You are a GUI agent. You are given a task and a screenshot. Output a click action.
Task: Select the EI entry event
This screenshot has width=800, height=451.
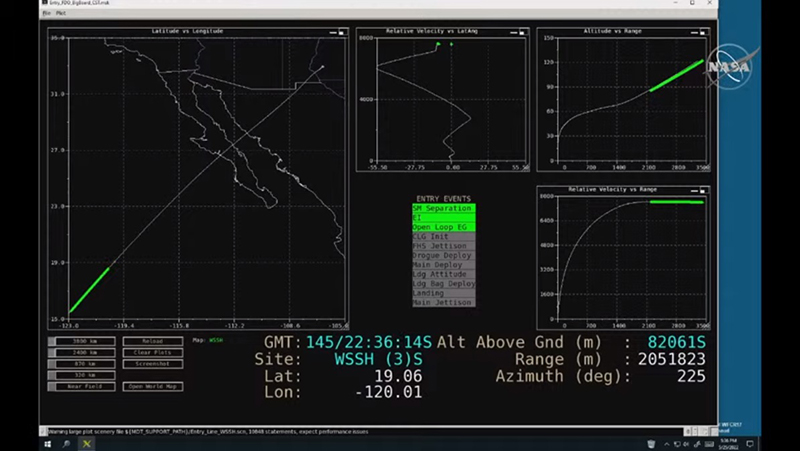(x=444, y=218)
